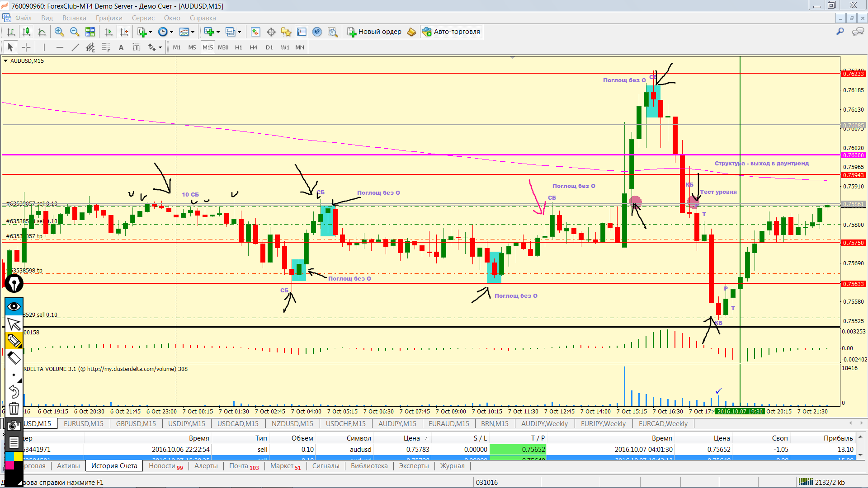Toggle Авто-торговля button
Image resolution: width=868 pixels, height=488 pixels.
(x=451, y=32)
